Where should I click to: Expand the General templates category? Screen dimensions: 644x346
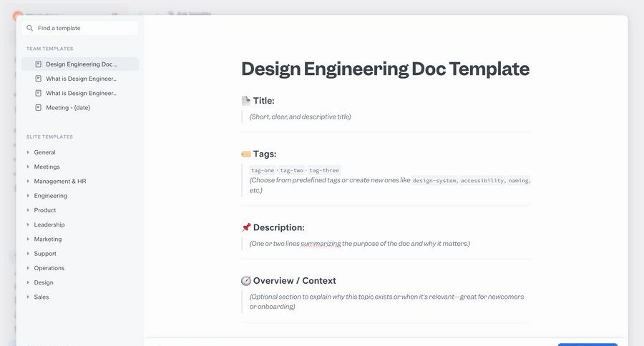29,152
